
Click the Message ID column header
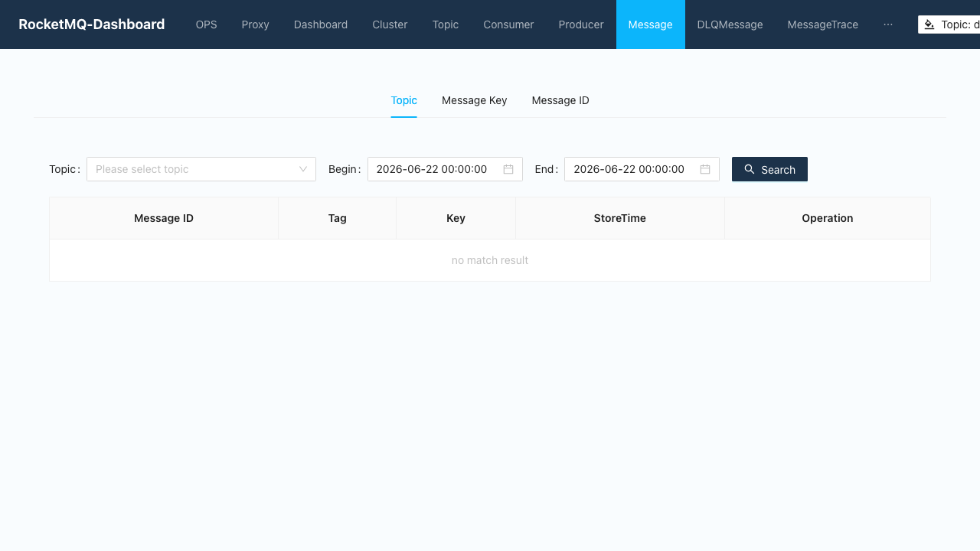tap(164, 218)
